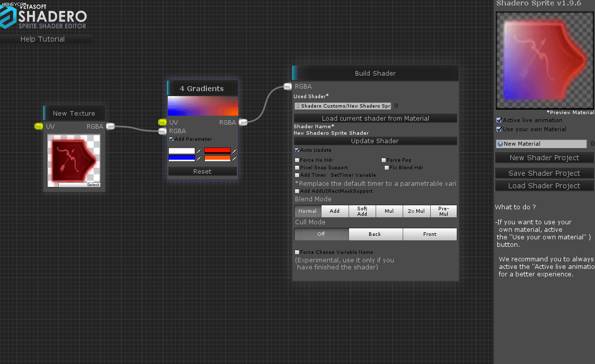Click the RGBA input port on Build Shader node
Viewport: 595px width, 364px height.
pos(287,87)
